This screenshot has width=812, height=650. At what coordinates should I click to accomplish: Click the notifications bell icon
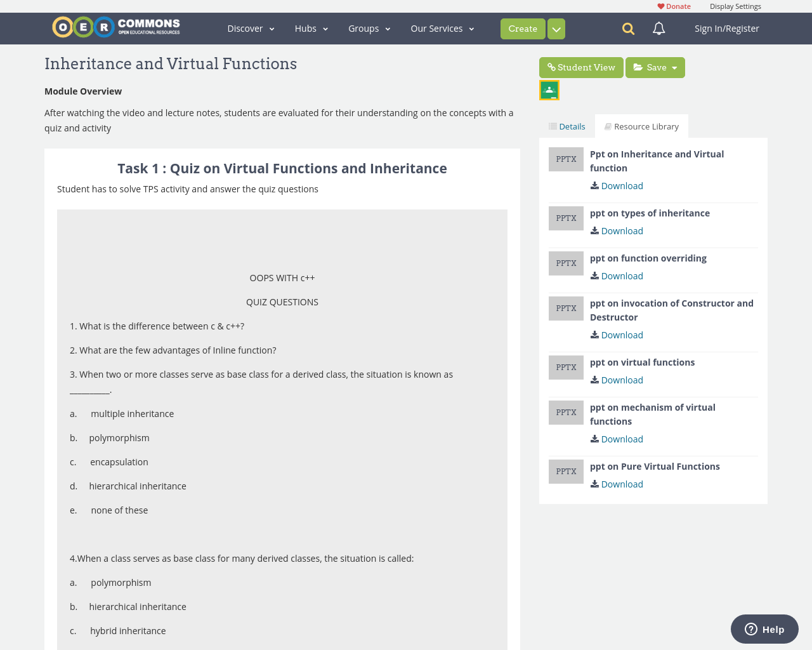pyautogui.click(x=657, y=28)
